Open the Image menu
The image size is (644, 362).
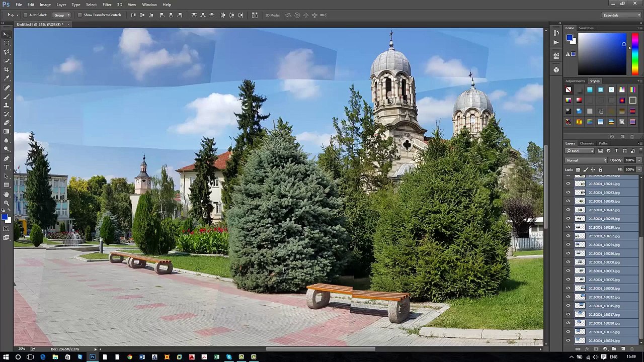click(45, 5)
